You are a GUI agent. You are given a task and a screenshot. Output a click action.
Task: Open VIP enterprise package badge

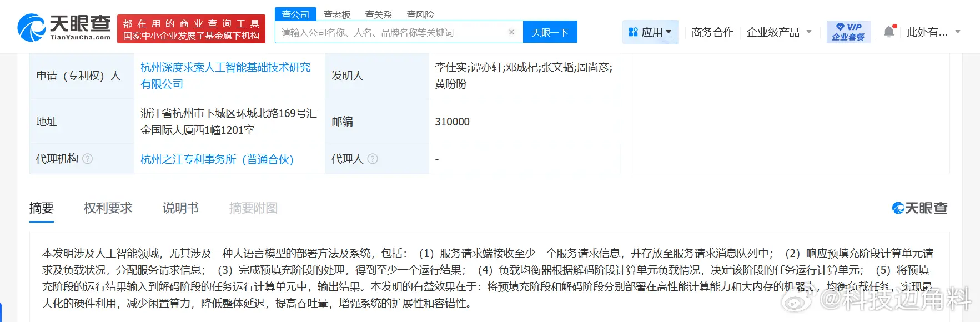pos(848,32)
